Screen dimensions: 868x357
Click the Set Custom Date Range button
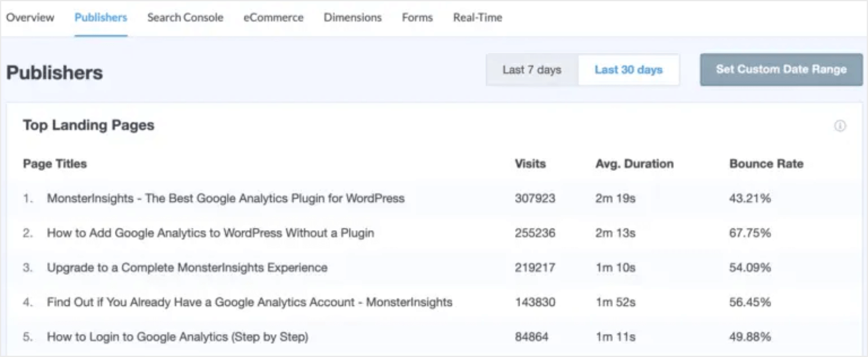click(x=781, y=69)
